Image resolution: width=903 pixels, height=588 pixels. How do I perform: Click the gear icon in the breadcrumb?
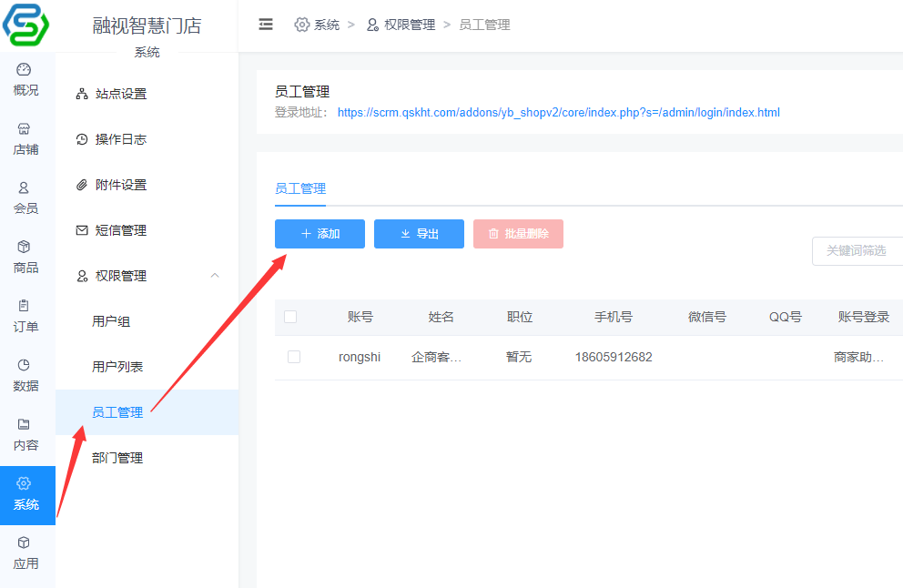[302, 25]
